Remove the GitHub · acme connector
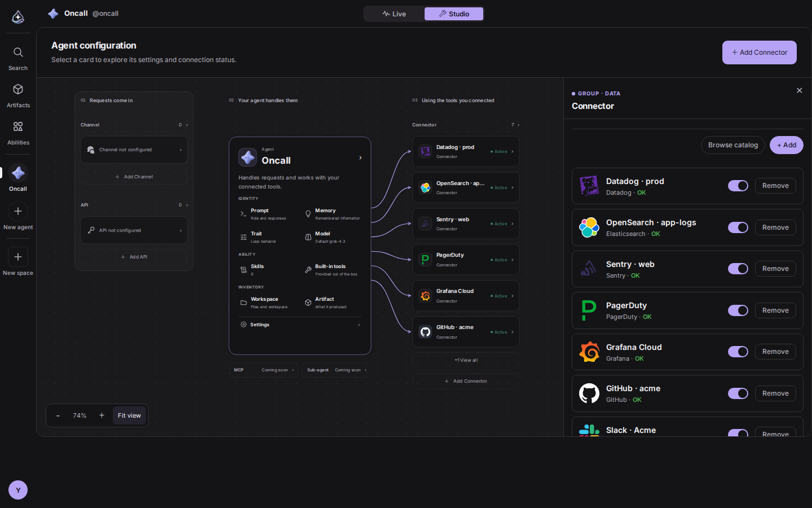The height and width of the screenshot is (508, 812). tap(775, 393)
